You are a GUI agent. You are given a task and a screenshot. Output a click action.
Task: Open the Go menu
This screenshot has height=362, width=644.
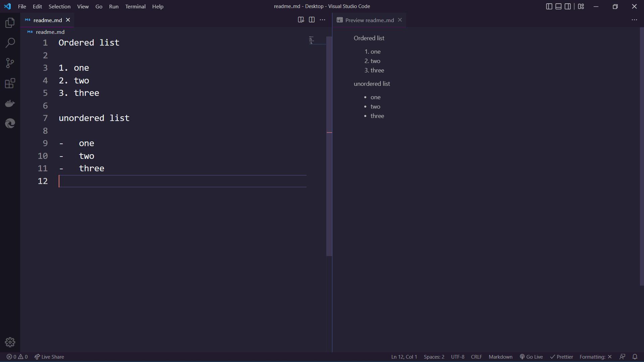click(99, 6)
